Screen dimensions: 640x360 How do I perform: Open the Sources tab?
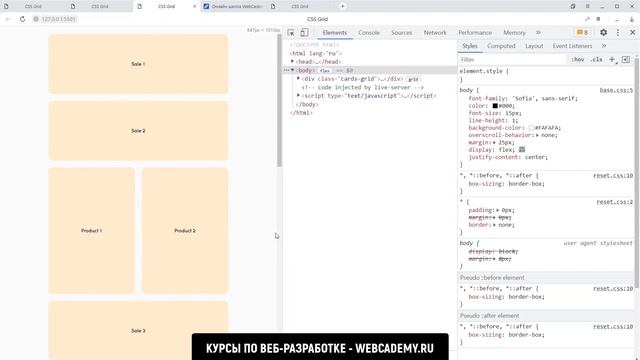tap(402, 33)
